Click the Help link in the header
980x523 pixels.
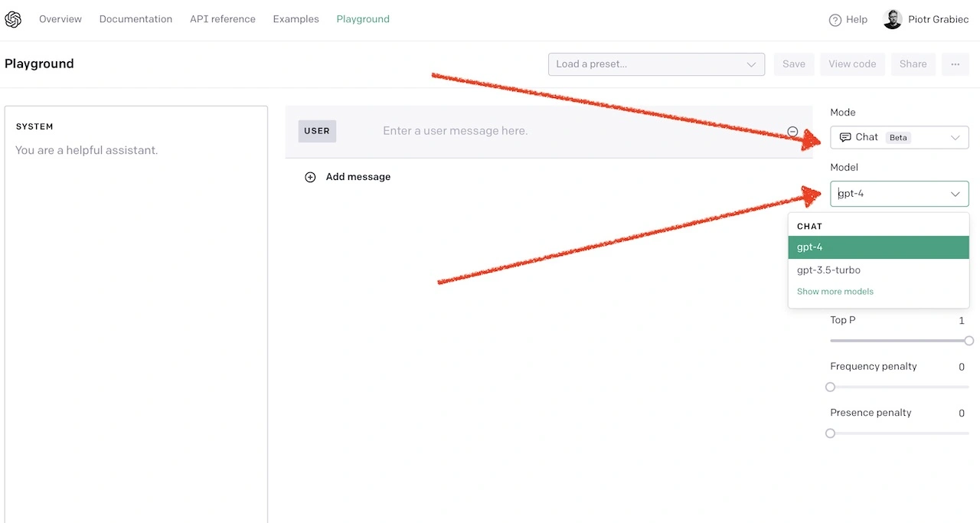point(857,20)
